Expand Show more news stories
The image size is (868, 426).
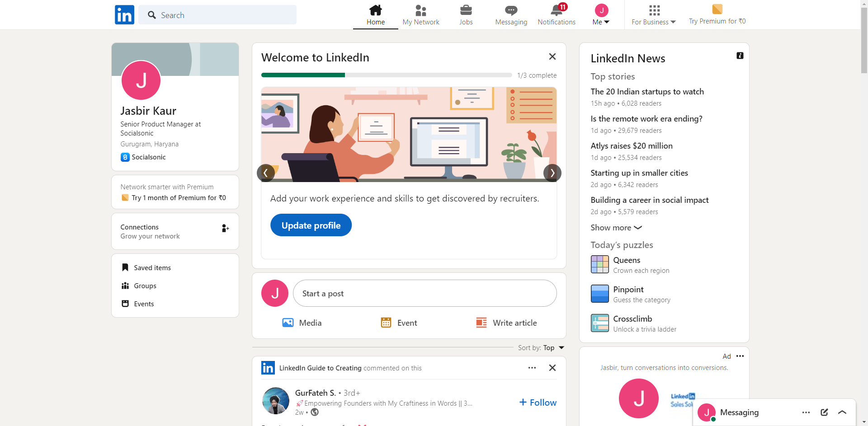click(x=616, y=228)
